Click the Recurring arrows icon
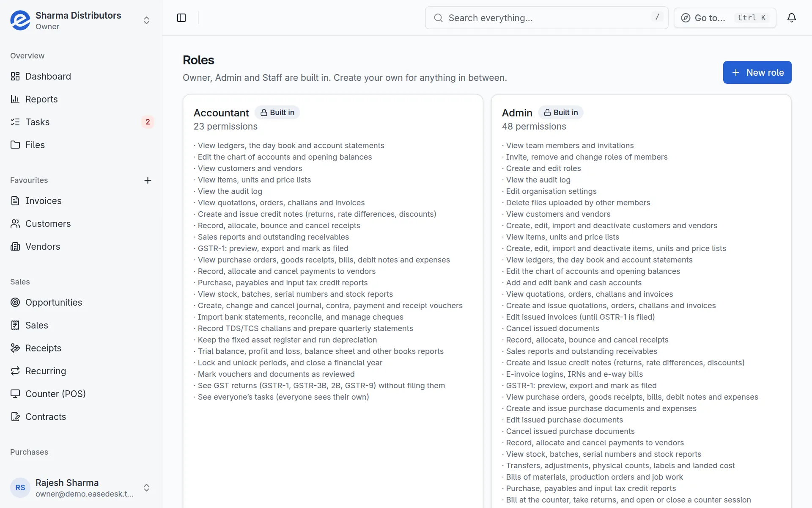The height and width of the screenshot is (508, 812). click(15, 371)
